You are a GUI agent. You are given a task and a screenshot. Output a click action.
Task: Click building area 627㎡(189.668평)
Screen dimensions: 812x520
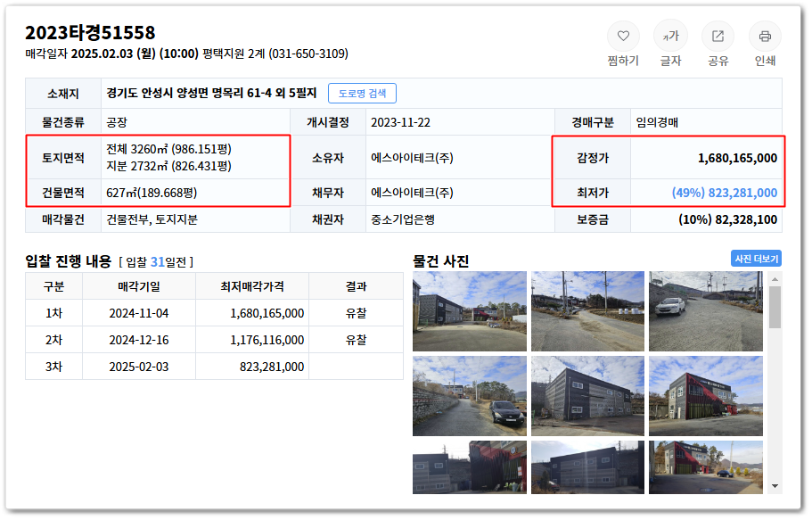click(x=152, y=193)
